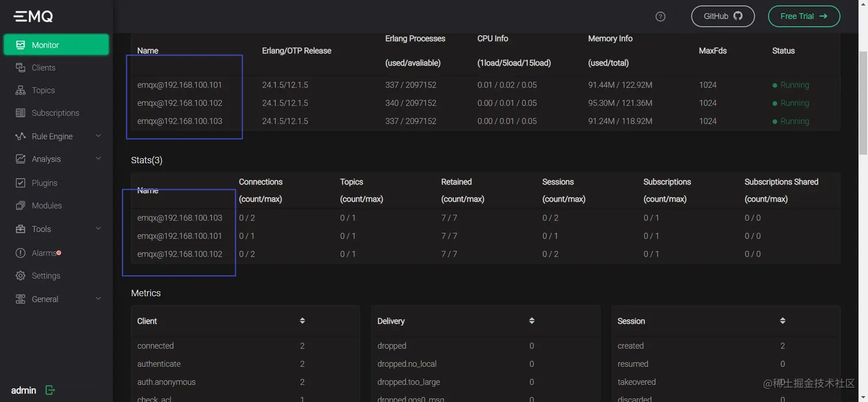Expand the Tools submenu chevron
The height and width of the screenshot is (402, 868).
click(98, 229)
